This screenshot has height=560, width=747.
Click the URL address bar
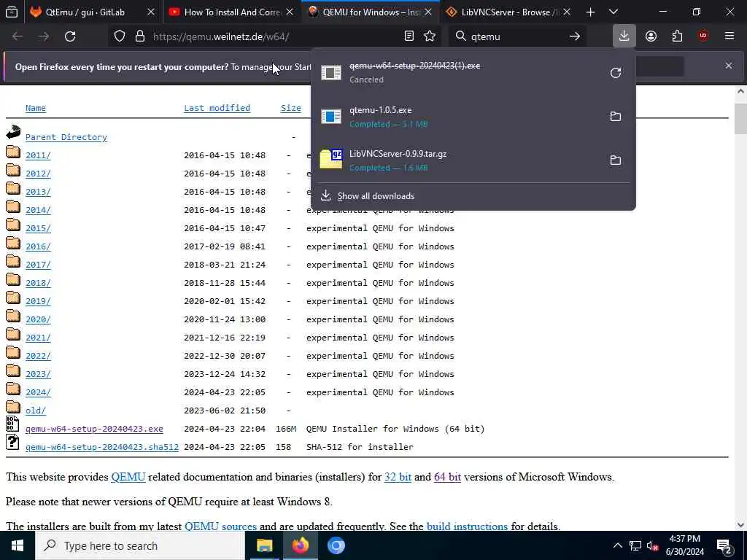[274, 36]
